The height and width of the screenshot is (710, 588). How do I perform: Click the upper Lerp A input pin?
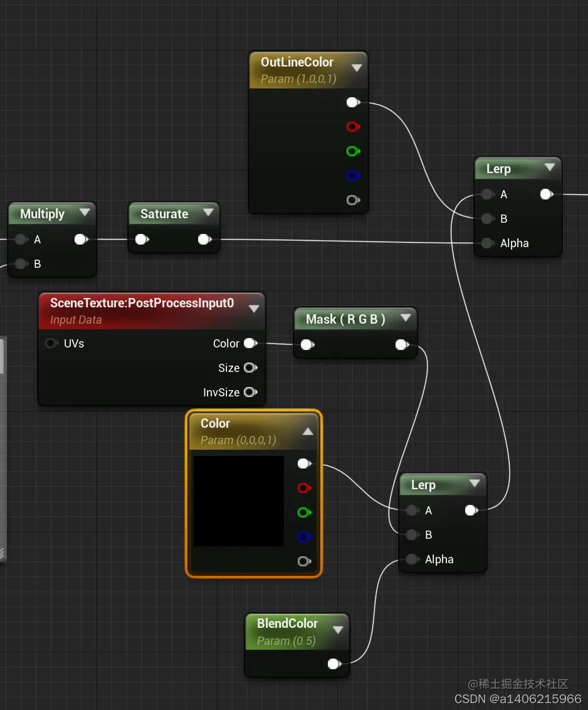[x=488, y=194]
